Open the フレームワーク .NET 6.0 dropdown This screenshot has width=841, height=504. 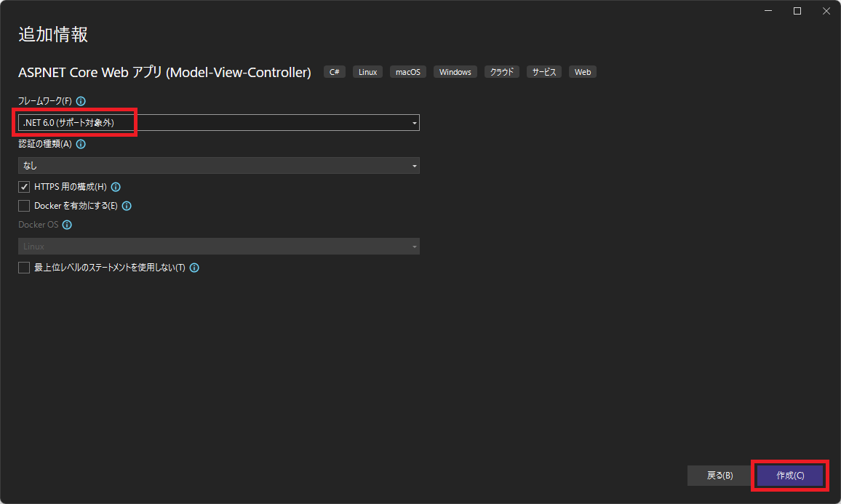click(219, 123)
